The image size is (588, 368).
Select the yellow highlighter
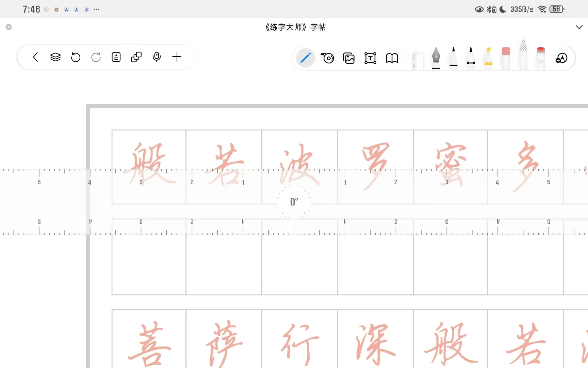point(488,59)
